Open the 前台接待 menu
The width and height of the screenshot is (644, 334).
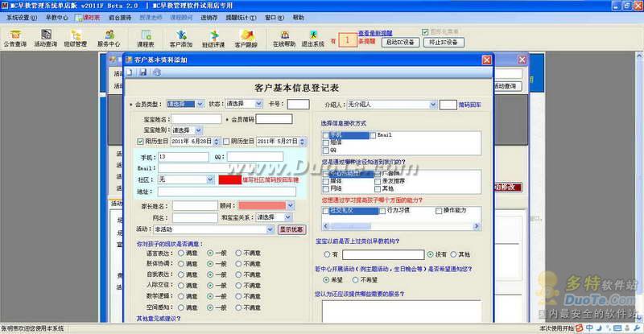pos(120,18)
